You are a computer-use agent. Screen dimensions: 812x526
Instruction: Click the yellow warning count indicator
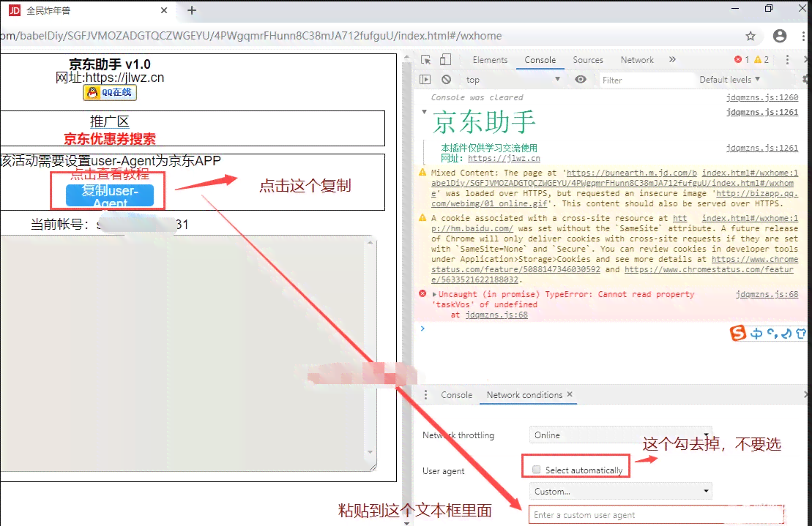click(761, 59)
